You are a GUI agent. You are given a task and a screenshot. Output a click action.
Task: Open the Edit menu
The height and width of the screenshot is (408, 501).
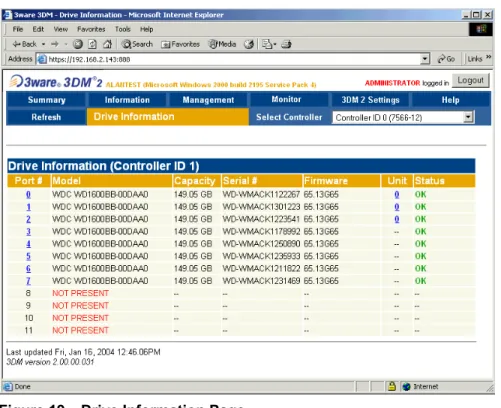coord(38,29)
